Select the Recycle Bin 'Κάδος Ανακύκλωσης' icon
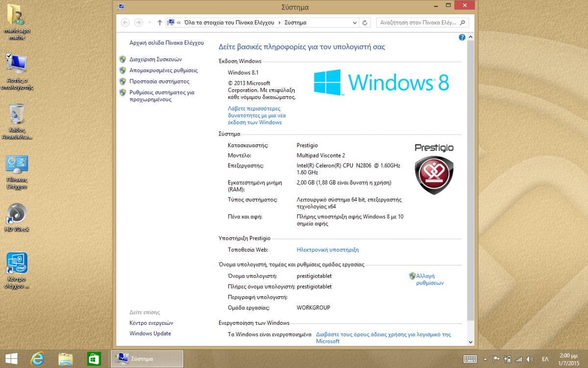Viewport: 588px width, 368px height. [x=17, y=121]
